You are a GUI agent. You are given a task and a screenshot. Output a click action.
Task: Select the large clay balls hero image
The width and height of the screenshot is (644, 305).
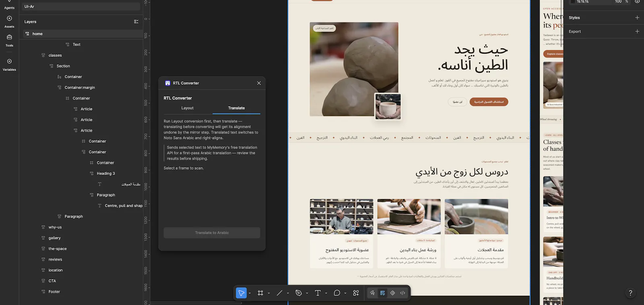pyautogui.click(x=354, y=69)
